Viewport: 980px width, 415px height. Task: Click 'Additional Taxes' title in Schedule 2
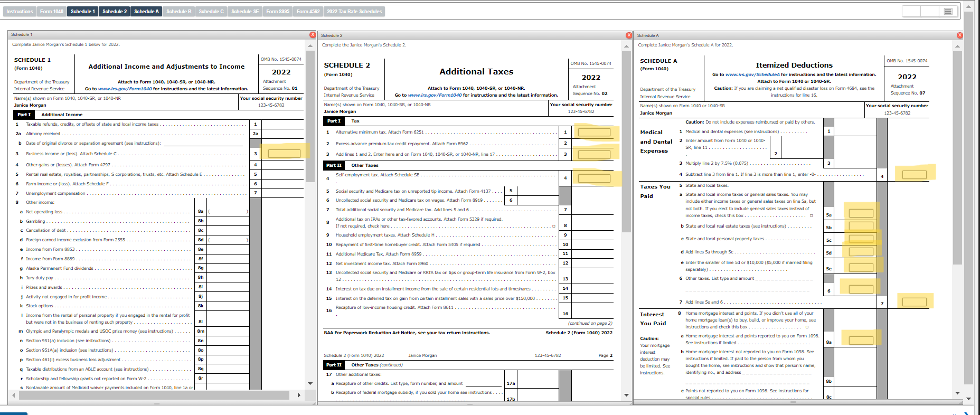pos(476,71)
